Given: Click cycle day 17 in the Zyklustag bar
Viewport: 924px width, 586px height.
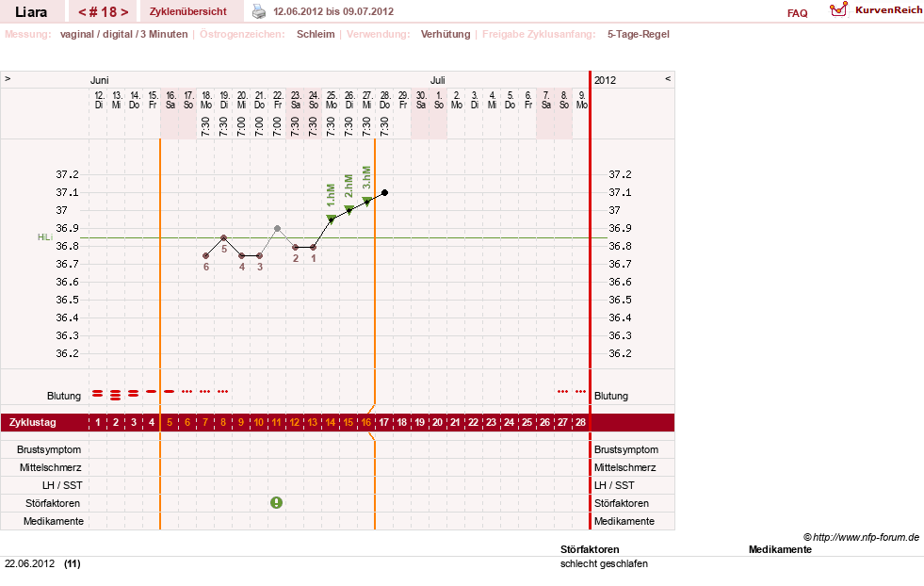Looking at the screenshot, I should [383, 423].
